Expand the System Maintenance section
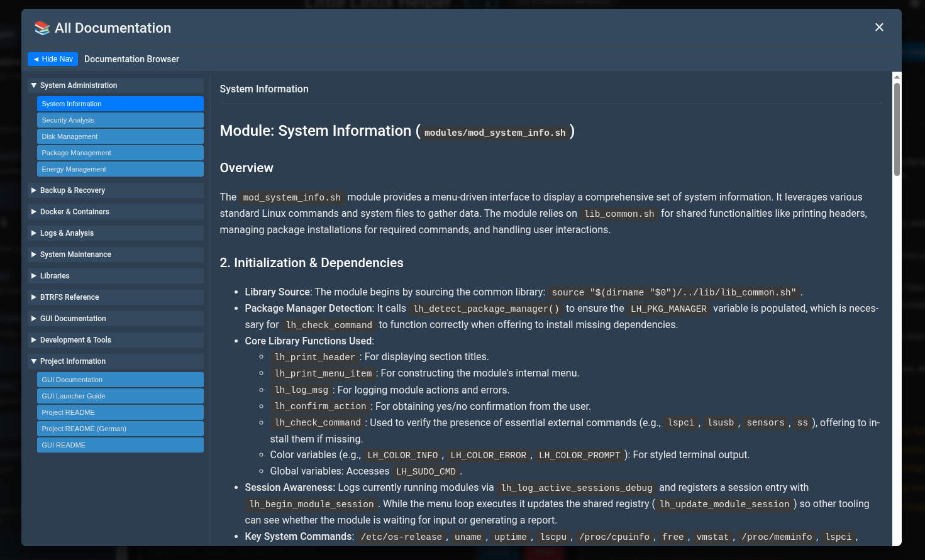 click(x=116, y=255)
